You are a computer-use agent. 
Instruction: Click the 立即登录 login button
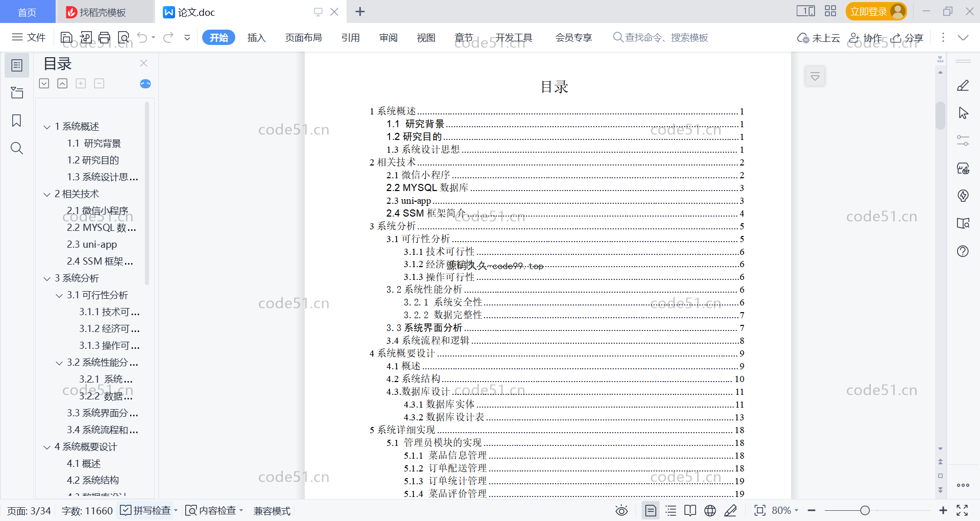(876, 11)
